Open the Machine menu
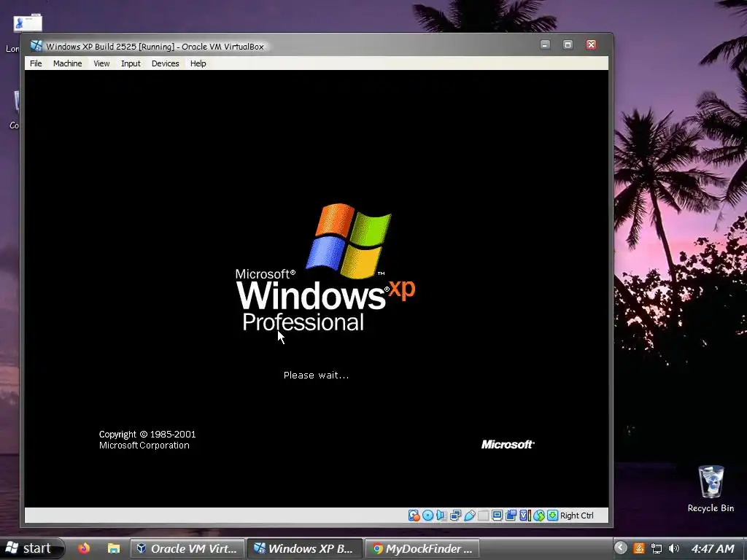Screen dimensions: 747x560 click(x=67, y=63)
